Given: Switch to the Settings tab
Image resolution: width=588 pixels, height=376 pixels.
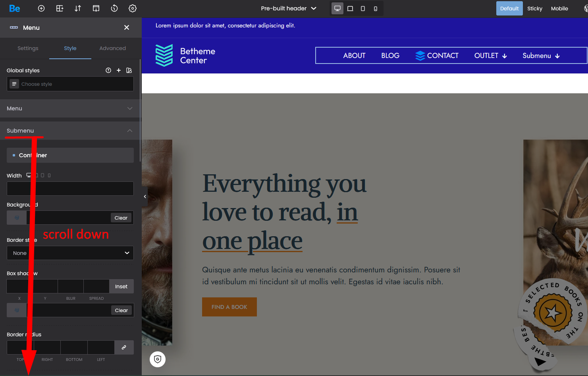Looking at the screenshot, I should 28,48.
